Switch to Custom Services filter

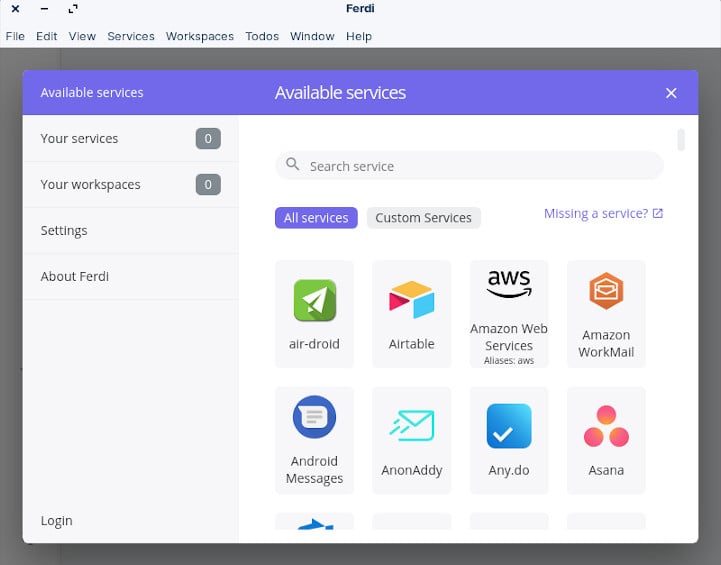(423, 217)
